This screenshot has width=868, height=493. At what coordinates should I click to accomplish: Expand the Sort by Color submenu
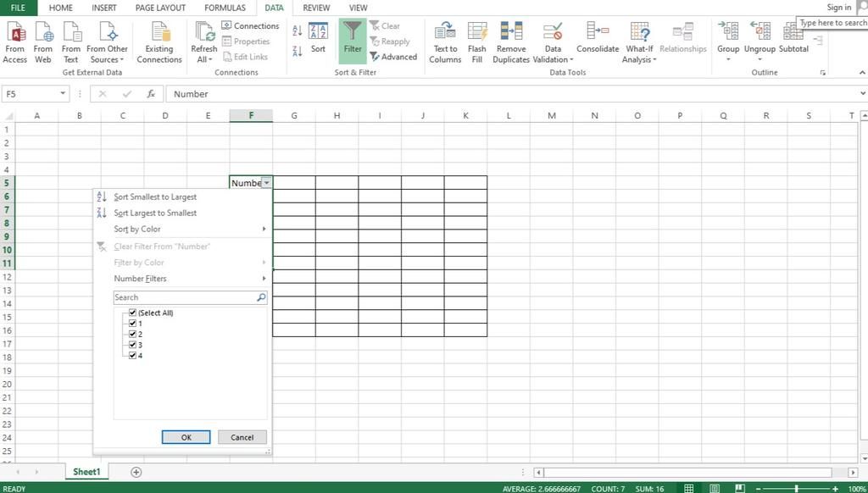[264, 229]
